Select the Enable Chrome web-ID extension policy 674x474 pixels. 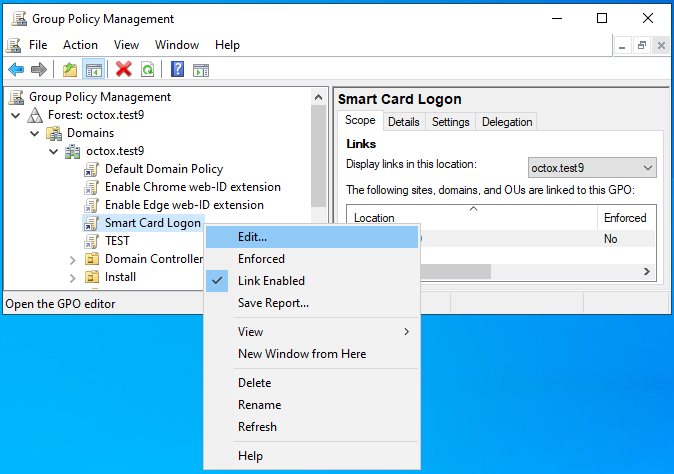pos(192,187)
